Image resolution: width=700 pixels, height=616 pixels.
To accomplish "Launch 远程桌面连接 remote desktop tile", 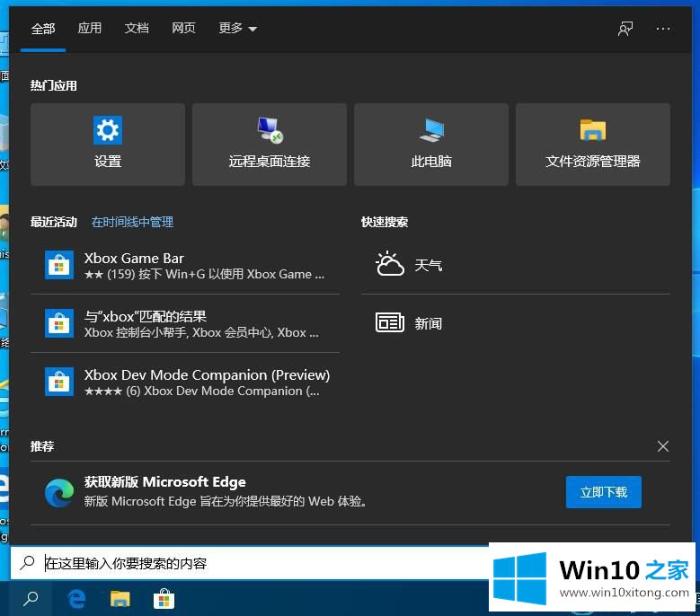I will tap(270, 145).
